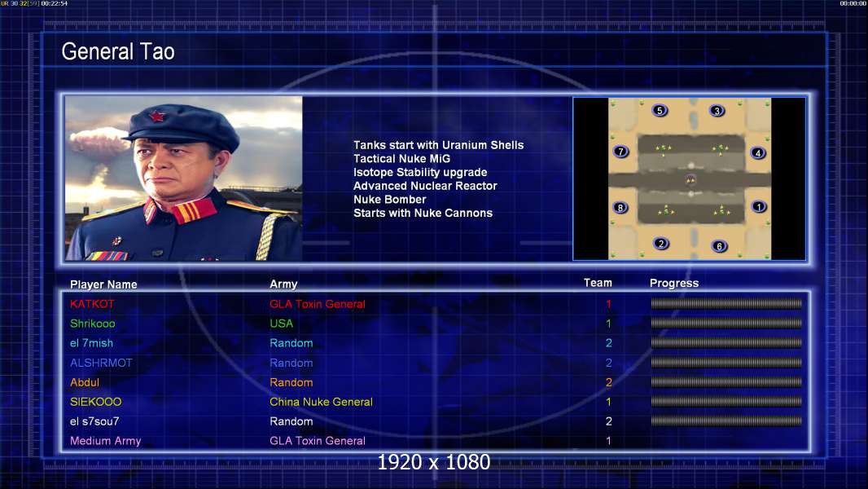Click the Player Name column header

pos(103,284)
